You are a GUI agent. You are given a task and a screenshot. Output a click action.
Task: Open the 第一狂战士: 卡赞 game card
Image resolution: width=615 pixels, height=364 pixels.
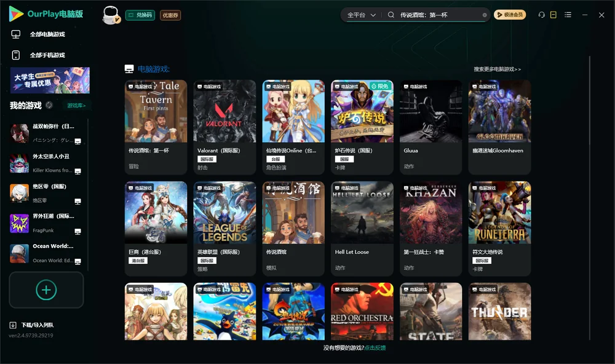tap(430, 229)
